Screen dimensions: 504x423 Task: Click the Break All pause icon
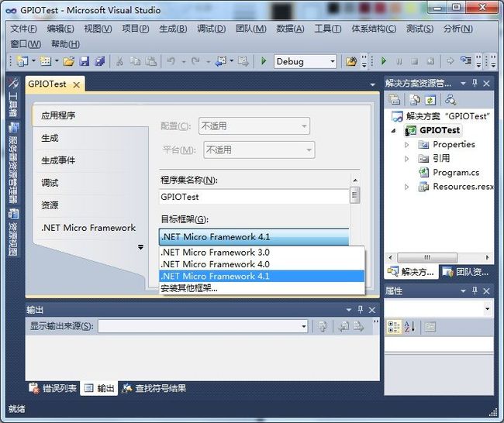pyautogui.click(x=399, y=61)
